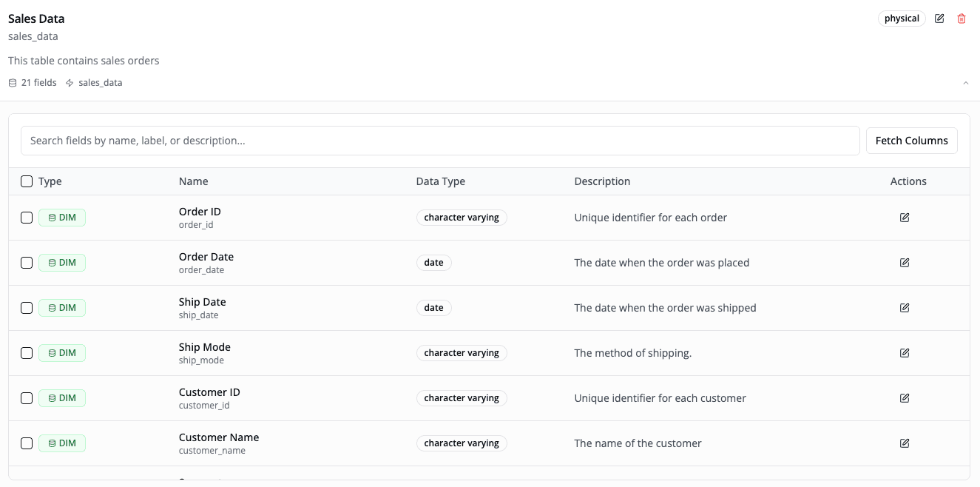Check the Customer ID row checkbox
Viewport: 980px width, 487px height.
(x=27, y=397)
